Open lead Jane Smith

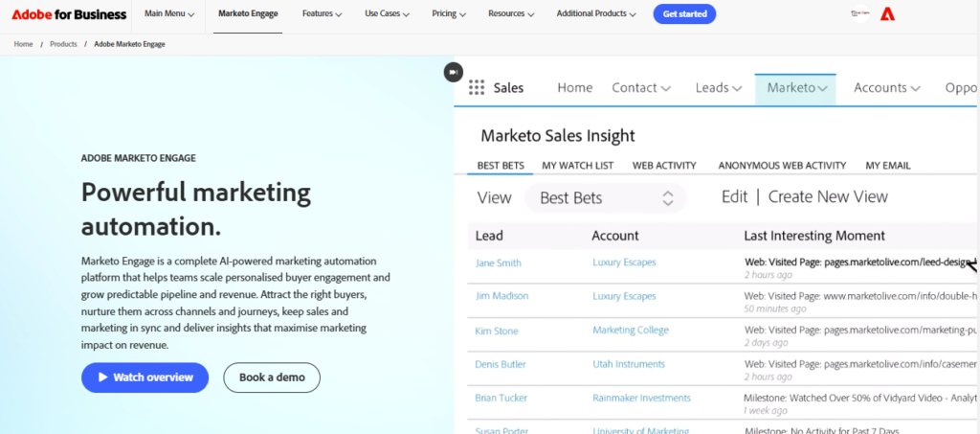tap(498, 263)
